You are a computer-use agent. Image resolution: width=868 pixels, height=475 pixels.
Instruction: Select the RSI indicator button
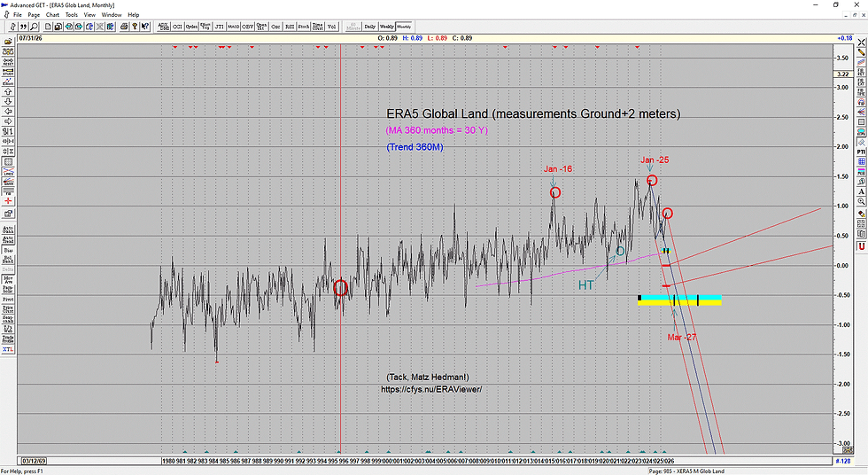click(x=290, y=27)
